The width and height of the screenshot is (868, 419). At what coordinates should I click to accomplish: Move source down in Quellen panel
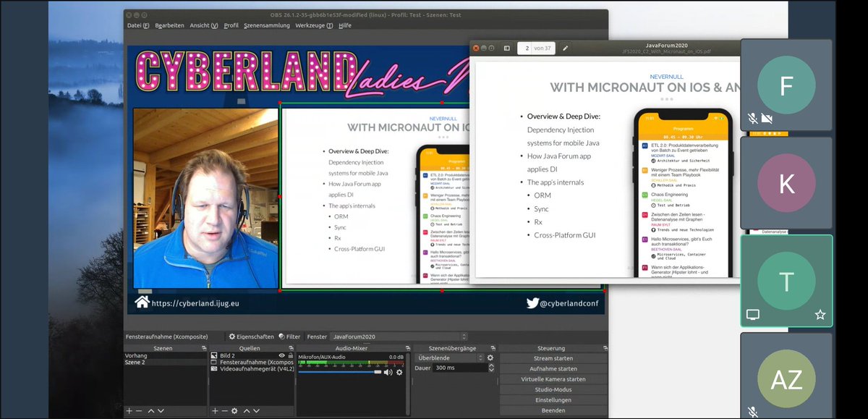coord(256,411)
